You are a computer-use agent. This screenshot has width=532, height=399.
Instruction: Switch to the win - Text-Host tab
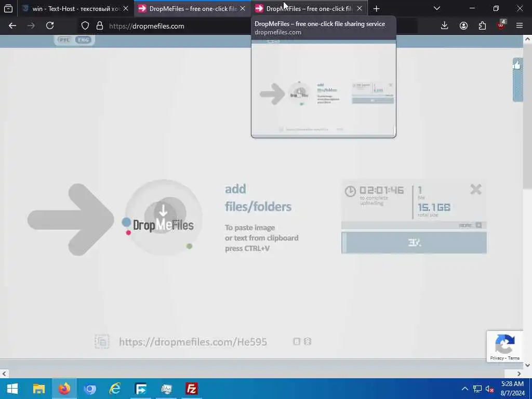click(75, 9)
